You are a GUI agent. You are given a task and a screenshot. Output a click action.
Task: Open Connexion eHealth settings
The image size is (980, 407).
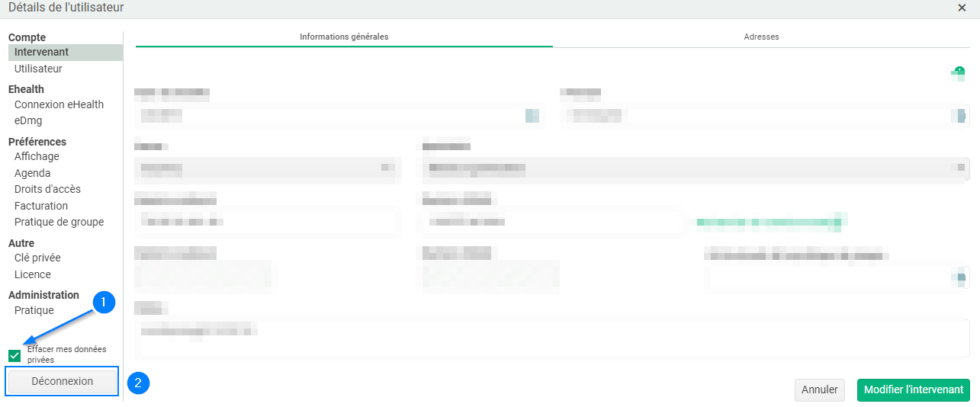click(x=59, y=104)
